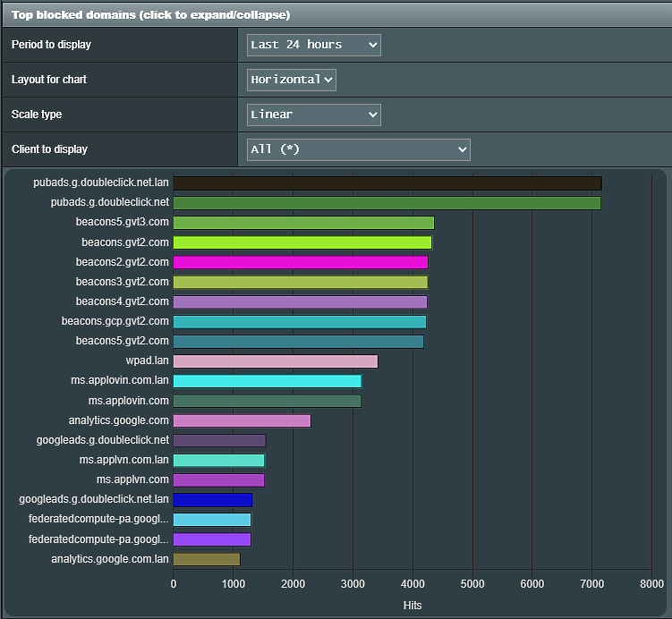Click the violet federatedcompute-pa bar
The height and width of the screenshot is (619, 672).
[x=212, y=539]
